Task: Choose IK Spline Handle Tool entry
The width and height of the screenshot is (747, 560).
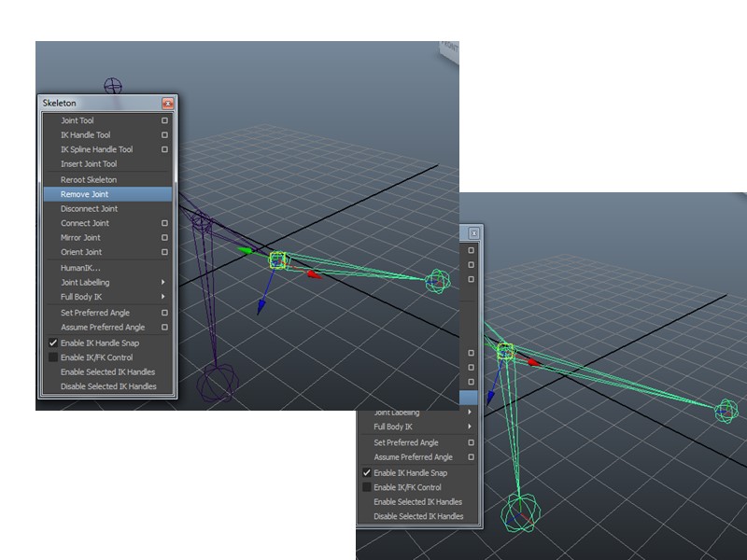Action: tap(97, 149)
